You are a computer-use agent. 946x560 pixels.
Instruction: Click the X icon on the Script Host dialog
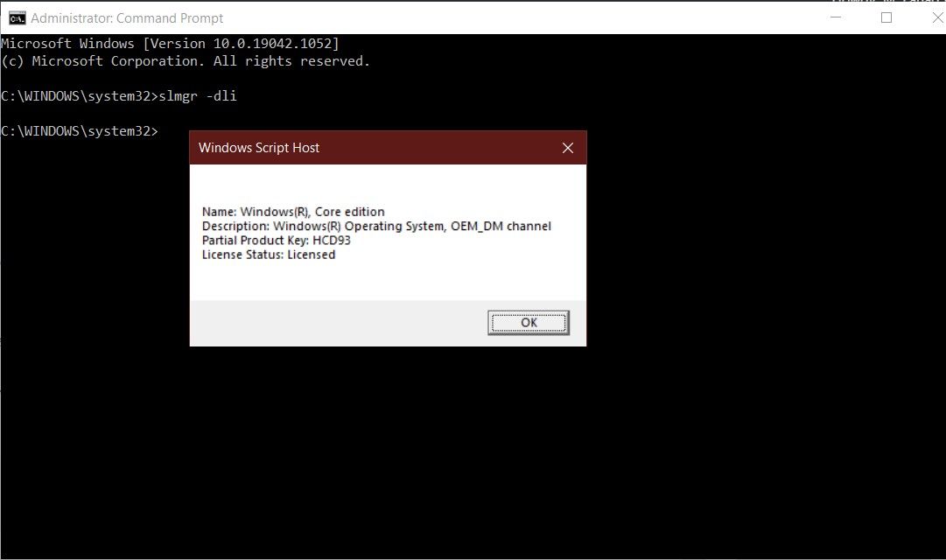click(x=568, y=147)
